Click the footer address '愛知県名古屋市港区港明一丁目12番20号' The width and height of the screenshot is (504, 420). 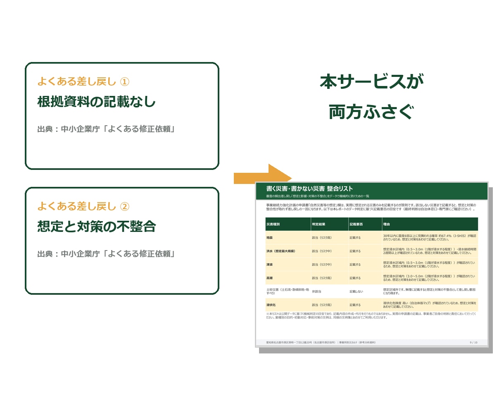pyautogui.click(x=301, y=342)
